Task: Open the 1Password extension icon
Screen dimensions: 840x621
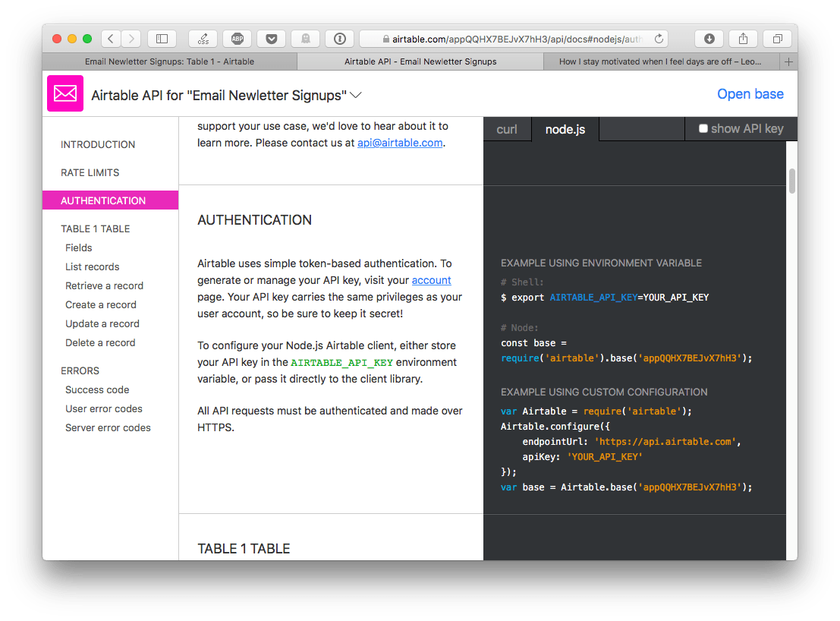Action: tap(340, 39)
